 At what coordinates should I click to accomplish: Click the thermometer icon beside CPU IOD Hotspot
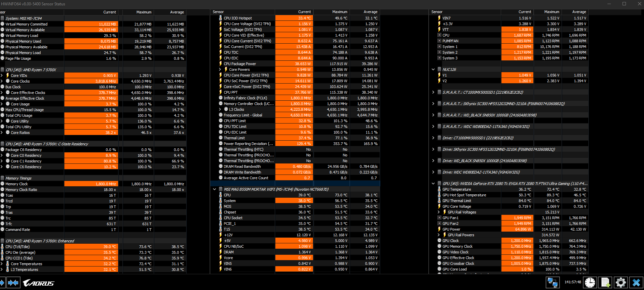[x=220, y=18]
